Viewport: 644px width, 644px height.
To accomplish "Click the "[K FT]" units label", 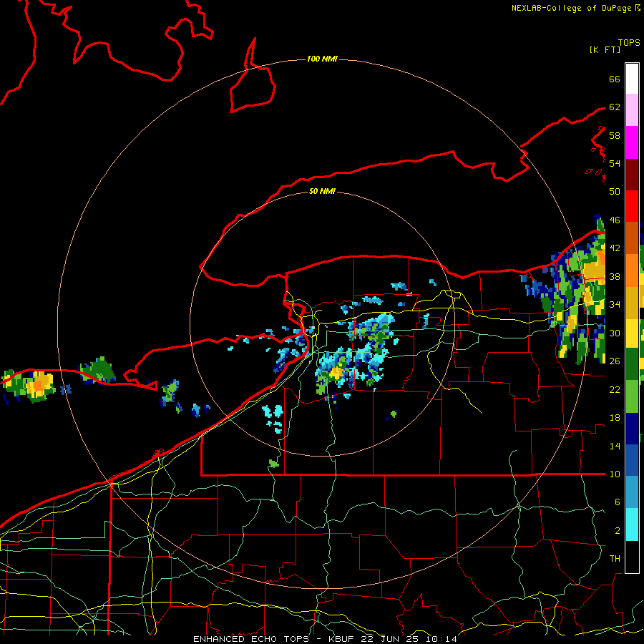I will click(605, 50).
